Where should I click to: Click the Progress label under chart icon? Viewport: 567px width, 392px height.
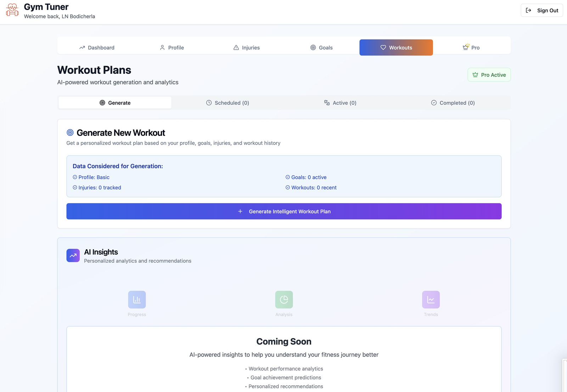137,314
